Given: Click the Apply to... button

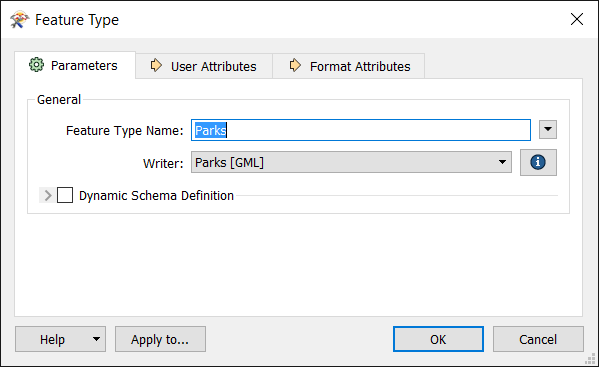Looking at the screenshot, I should [x=160, y=339].
